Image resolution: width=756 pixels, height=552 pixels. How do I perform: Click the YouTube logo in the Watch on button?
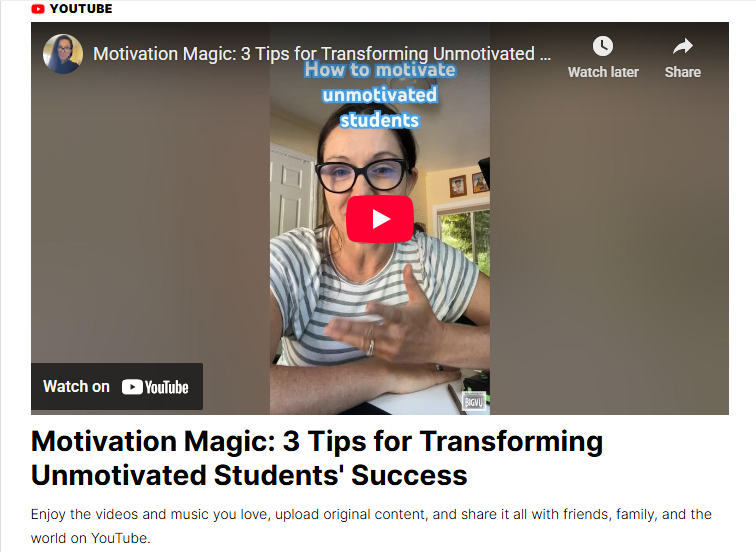click(155, 387)
